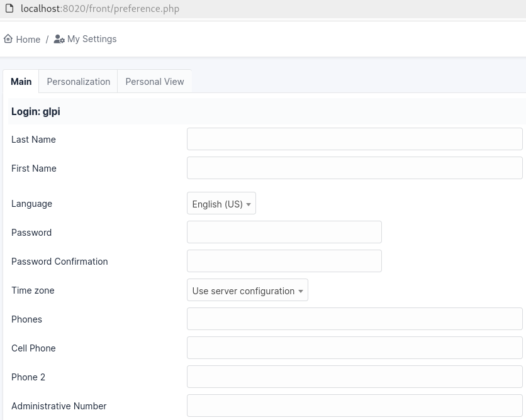Click the browser URL address text

(100, 9)
